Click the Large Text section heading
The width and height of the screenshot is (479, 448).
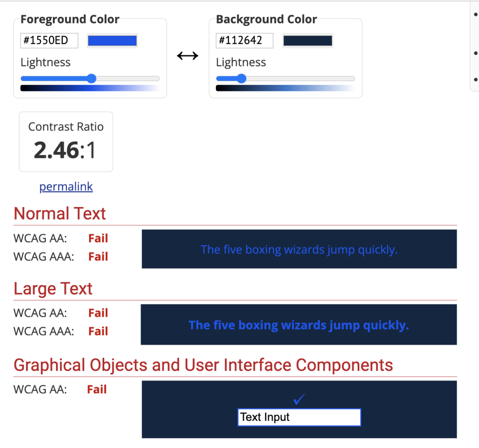53,288
